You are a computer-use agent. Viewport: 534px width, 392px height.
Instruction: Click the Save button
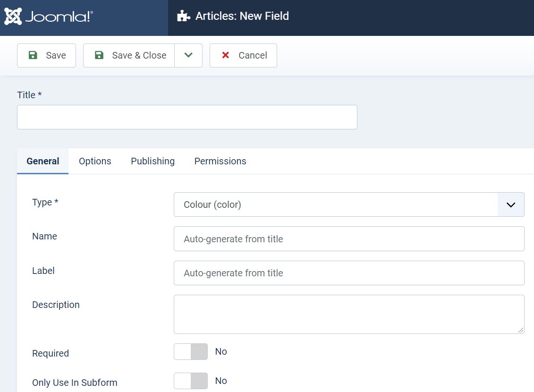46,56
